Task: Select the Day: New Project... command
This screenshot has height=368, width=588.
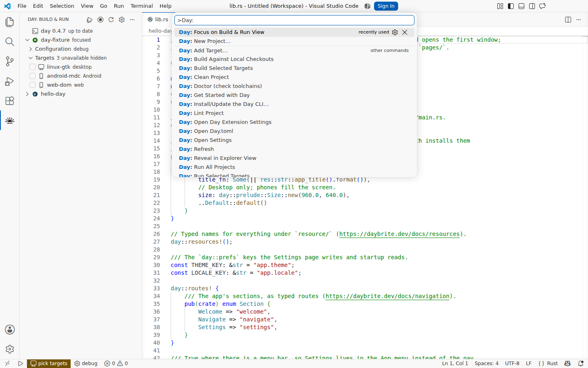Action: point(294,41)
